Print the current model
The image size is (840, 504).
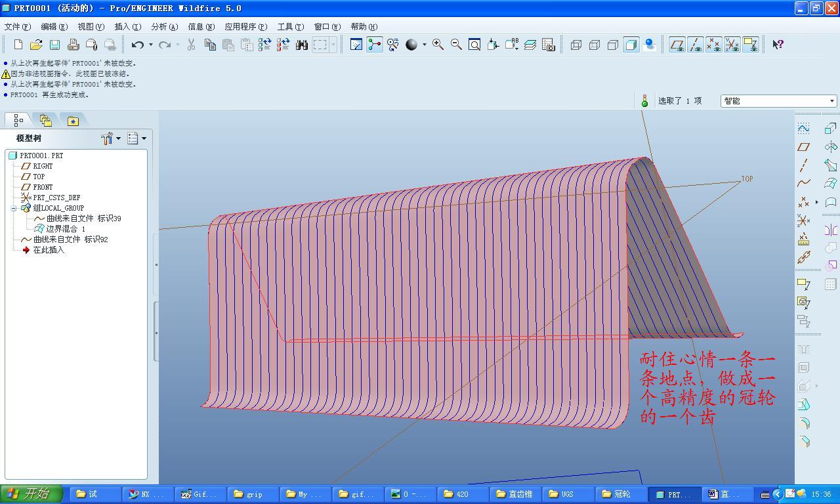pyautogui.click(x=73, y=45)
